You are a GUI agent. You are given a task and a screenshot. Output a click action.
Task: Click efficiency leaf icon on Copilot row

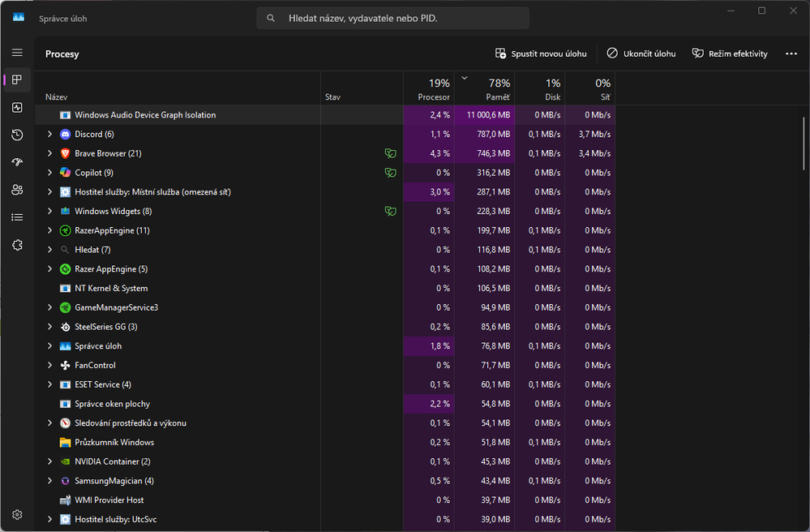[391, 173]
